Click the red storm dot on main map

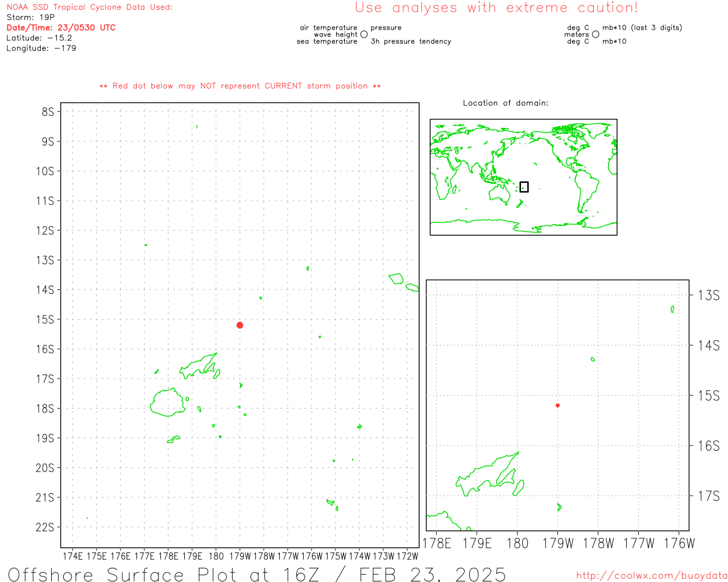tap(239, 325)
